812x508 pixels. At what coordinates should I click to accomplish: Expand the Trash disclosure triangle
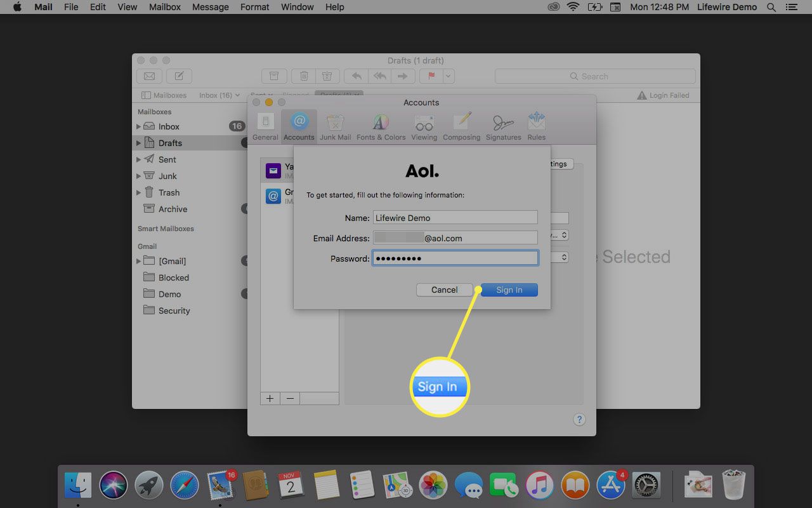[x=138, y=192]
